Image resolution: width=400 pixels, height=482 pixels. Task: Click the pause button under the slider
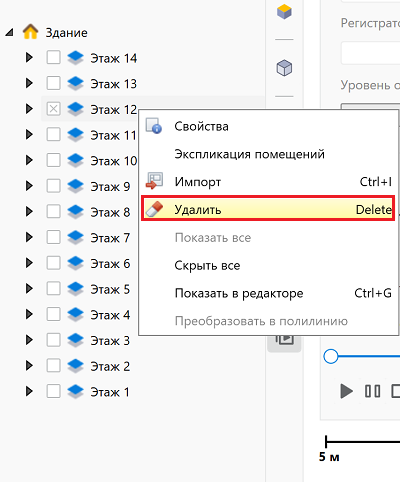(x=372, y=391)
